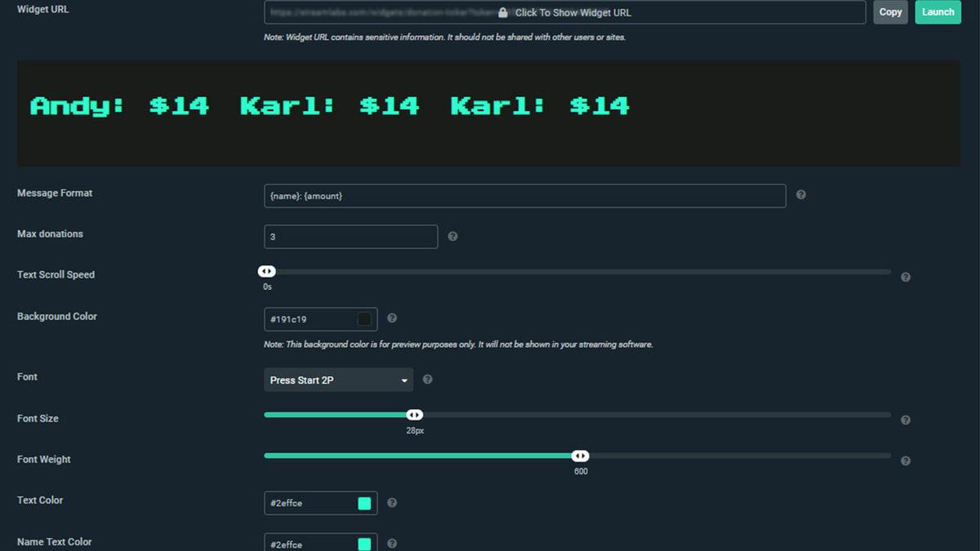
Task: Click the Font help question mark icon
Action: [427, 379]
